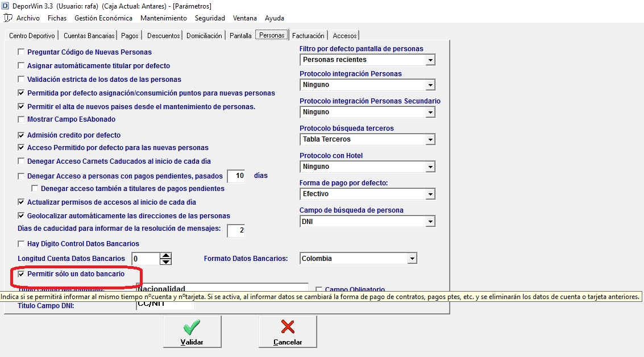Check Asignar automáticamente titular por defecto
The width and height of the screenshot is (644, 357).
point(21,66)
